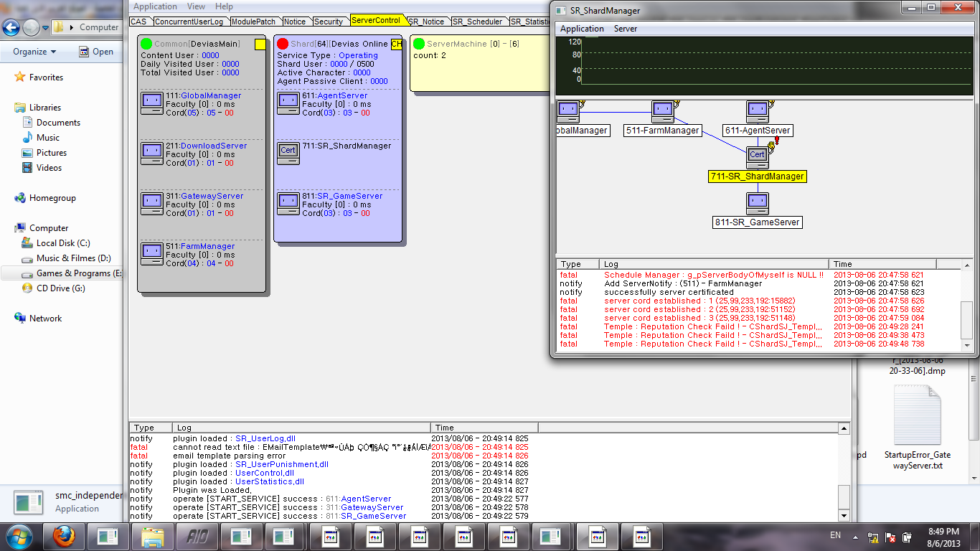Click the yellow square in Common panel header

pyautogui.click(x=260, y=44)
